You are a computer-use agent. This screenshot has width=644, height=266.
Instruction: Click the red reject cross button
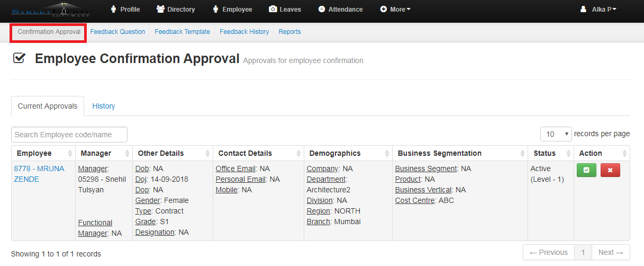610,170
